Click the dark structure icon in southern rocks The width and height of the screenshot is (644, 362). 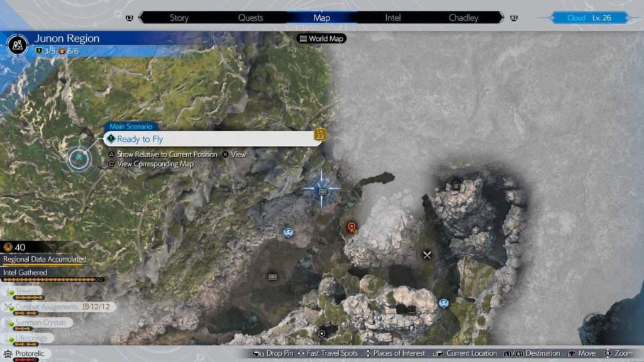411,309
